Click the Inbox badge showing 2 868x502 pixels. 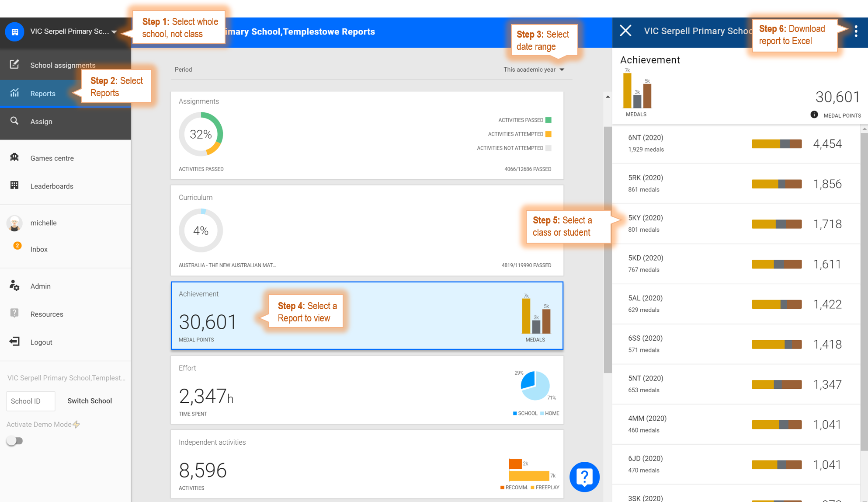click(17, 246)
